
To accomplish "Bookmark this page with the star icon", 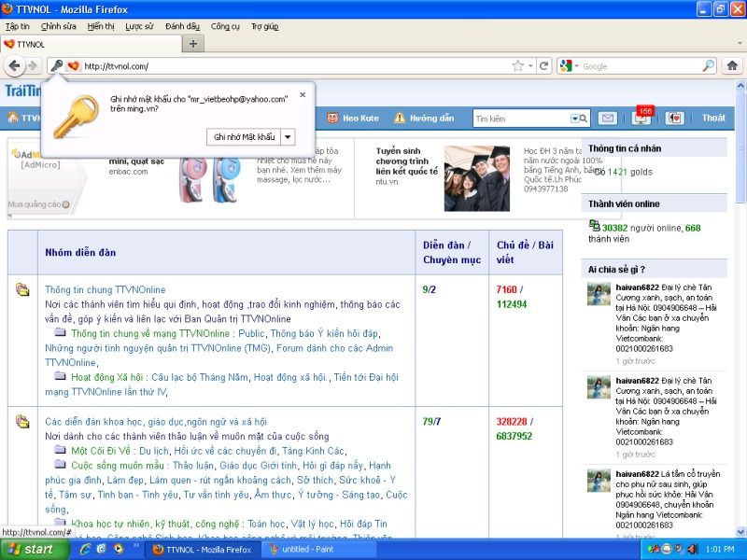I will (517, 66).
